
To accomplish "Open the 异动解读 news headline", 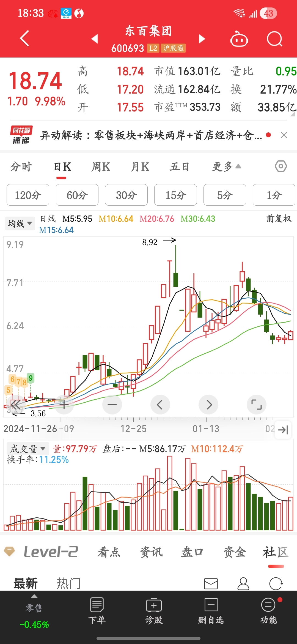I will (x=151, y=135).
